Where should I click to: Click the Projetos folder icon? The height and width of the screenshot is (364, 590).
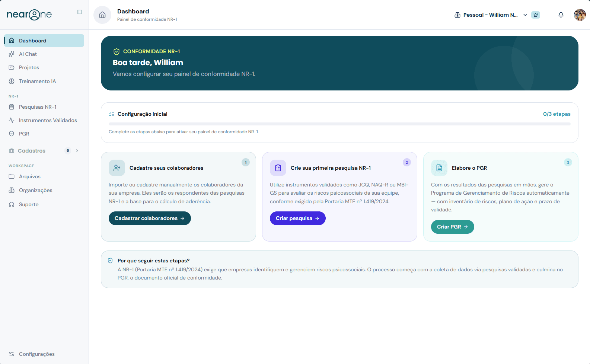click(x=12, y=67)
